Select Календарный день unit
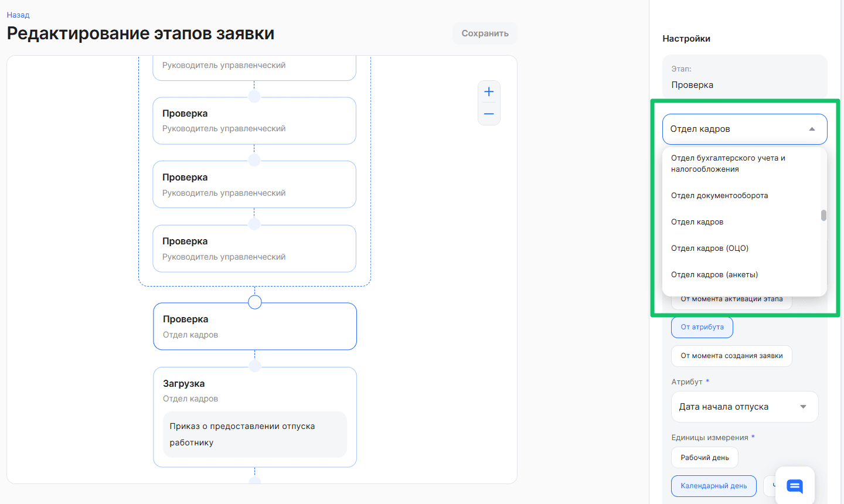844x504 pixels. tap(714, 486)
